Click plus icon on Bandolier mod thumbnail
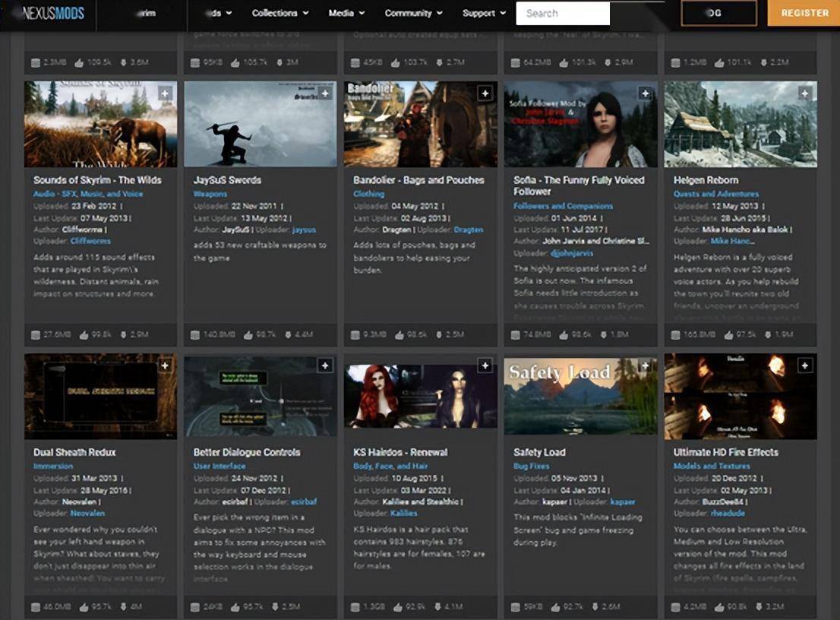This screenshot has height=620, width=840. click(485, 93)
